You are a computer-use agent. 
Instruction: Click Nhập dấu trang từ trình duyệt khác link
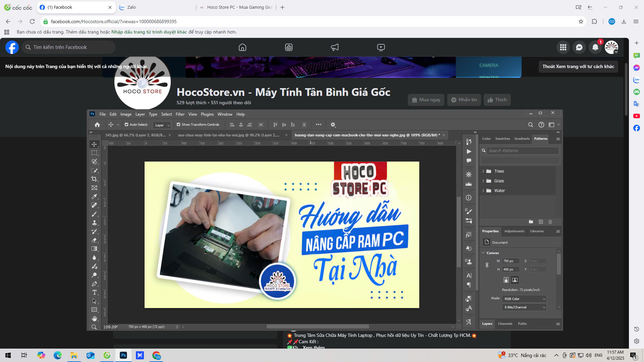tap(149, 32)
